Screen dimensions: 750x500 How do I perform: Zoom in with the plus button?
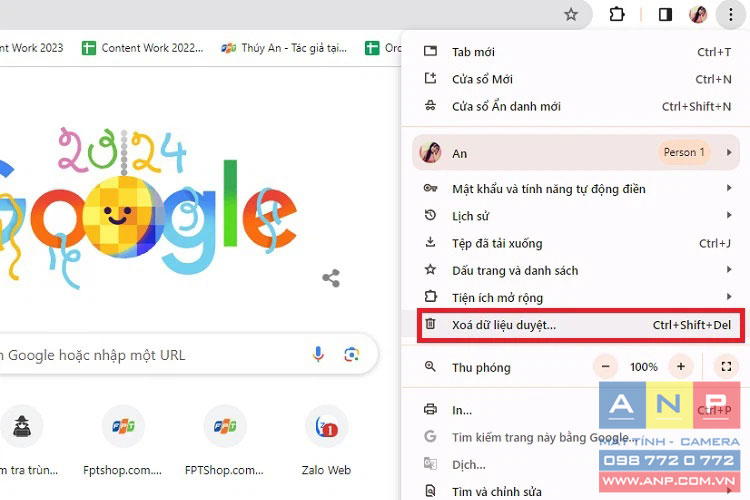click(x=681, y=367)
